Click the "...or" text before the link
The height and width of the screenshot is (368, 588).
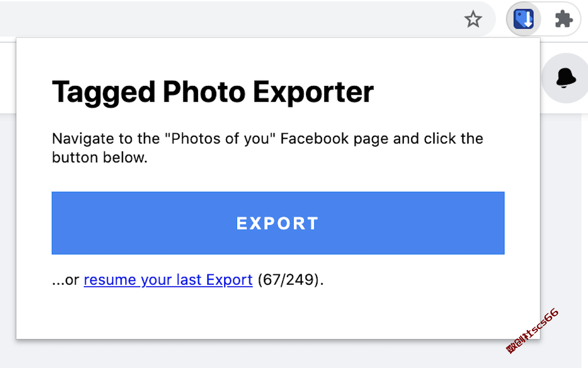[x=66, y=280]
